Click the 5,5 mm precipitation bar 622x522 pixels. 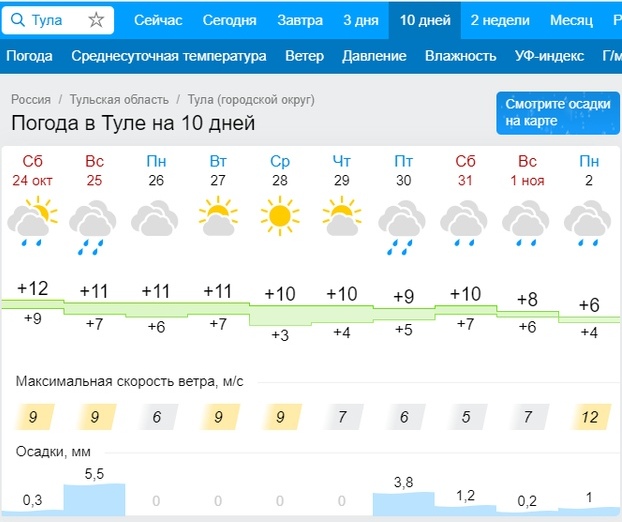pyautogui.click(x=94, y=497)
